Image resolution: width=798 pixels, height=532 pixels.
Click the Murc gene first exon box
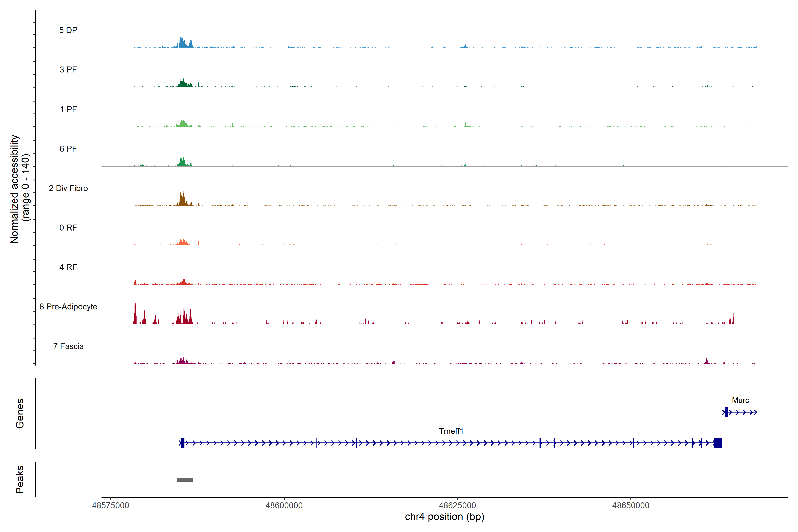point(726,412)
